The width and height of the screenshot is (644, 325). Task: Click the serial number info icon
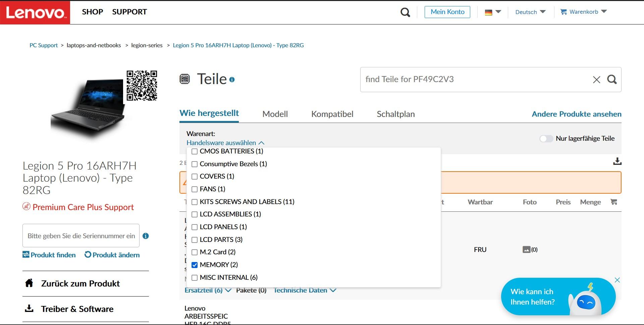pos(146,236)
